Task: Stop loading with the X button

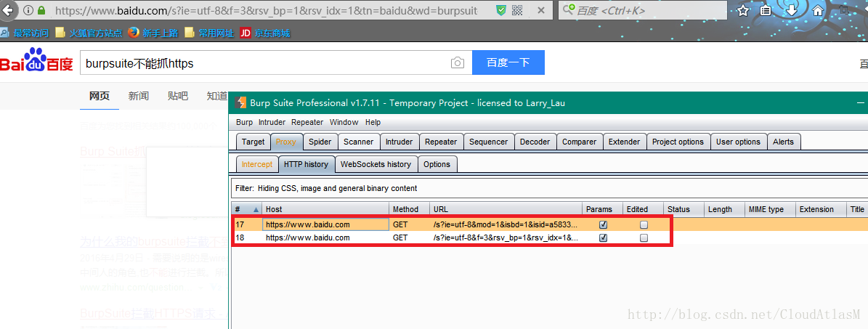Action: click(541, 10)
